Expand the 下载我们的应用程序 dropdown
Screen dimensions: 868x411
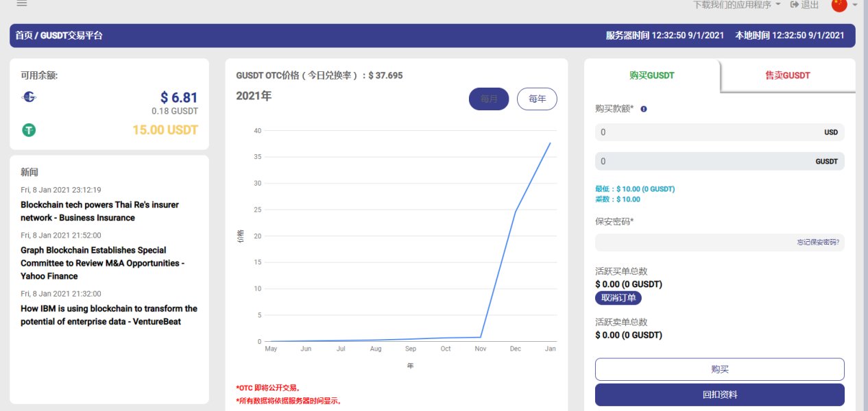click(737, 5)
